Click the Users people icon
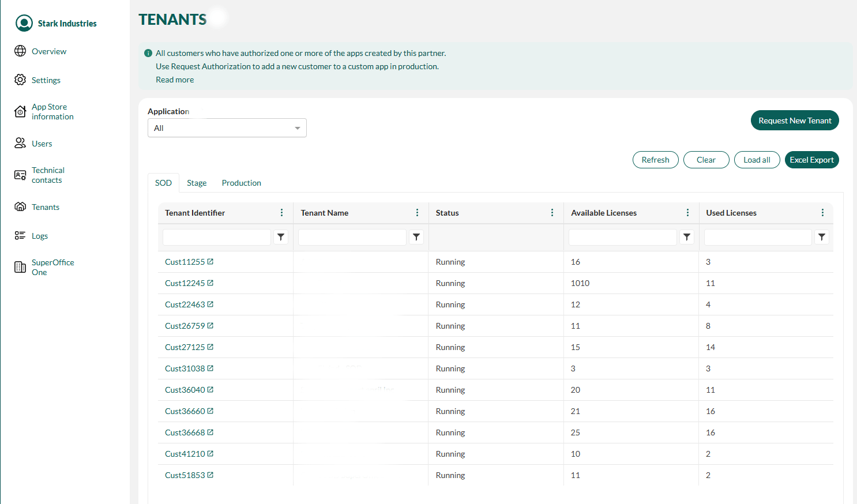 tap(20, 143)
